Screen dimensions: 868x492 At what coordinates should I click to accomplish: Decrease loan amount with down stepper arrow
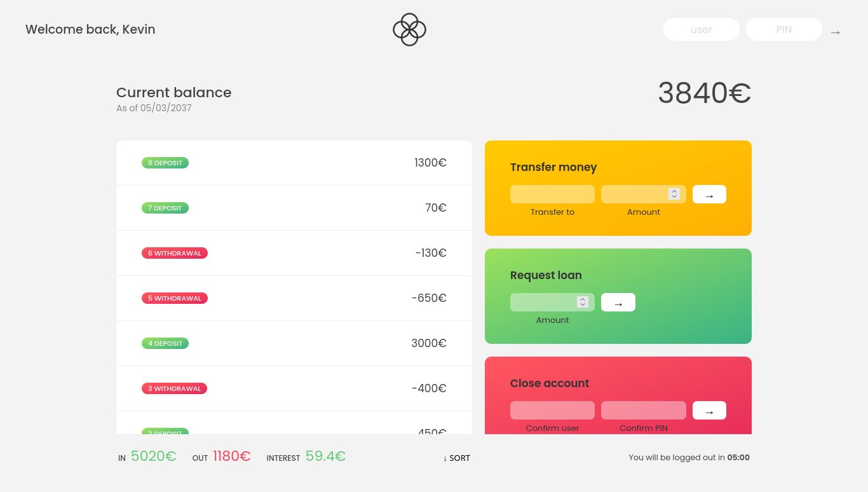point(583,305)
